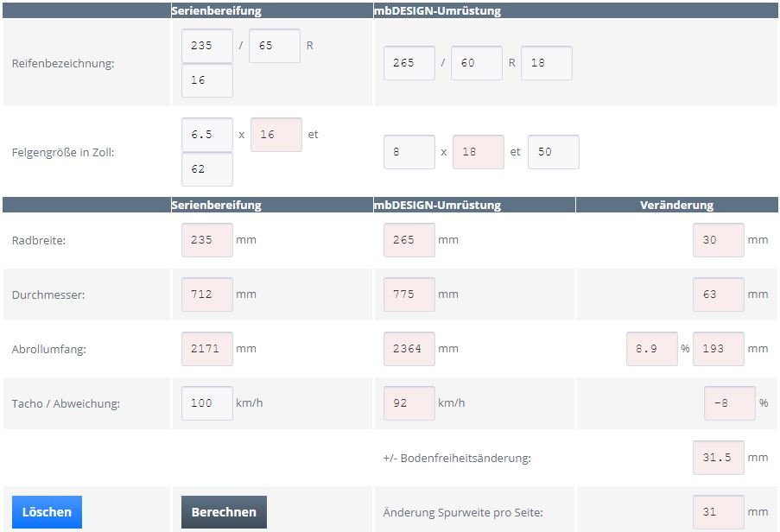Click mbDESIGN tire R diameter field 18
780x532 pixels.
pos(546,63)
